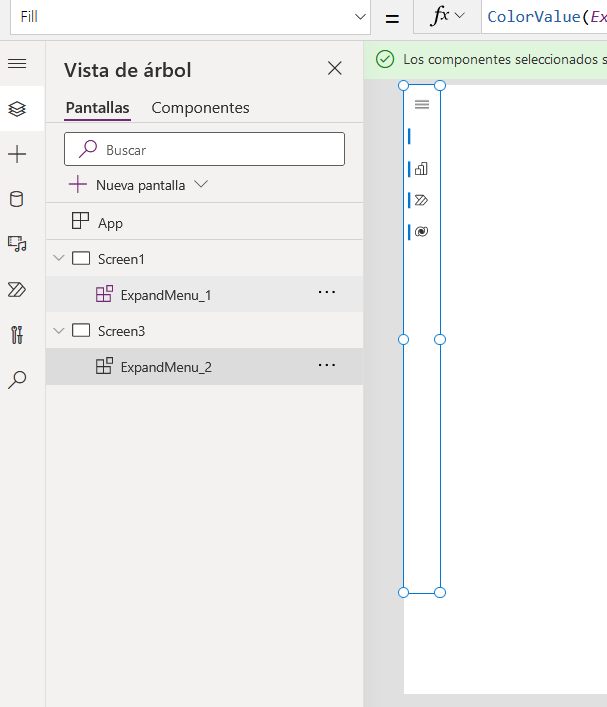Open more options for ExpandMenu_1
This screenshot has width=607, height=707.
click(326, 293)
